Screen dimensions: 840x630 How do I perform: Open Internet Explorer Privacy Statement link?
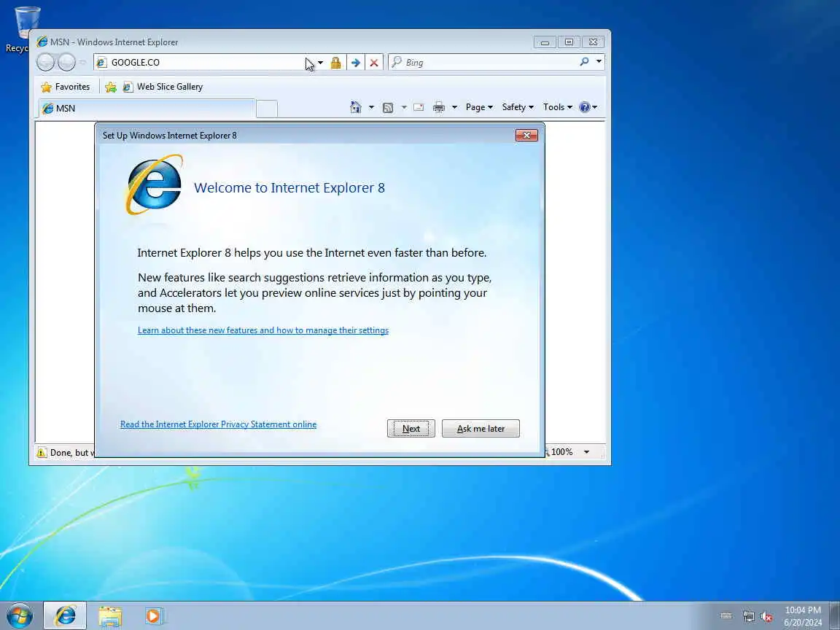[x=218, y=424]
